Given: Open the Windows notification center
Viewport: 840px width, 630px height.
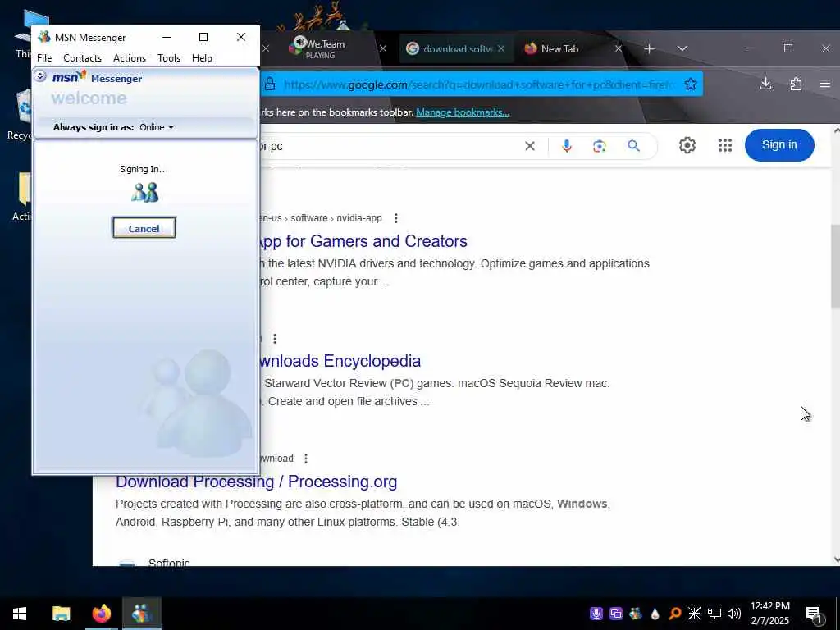Looking at the screenshot, I should (815, 614).
